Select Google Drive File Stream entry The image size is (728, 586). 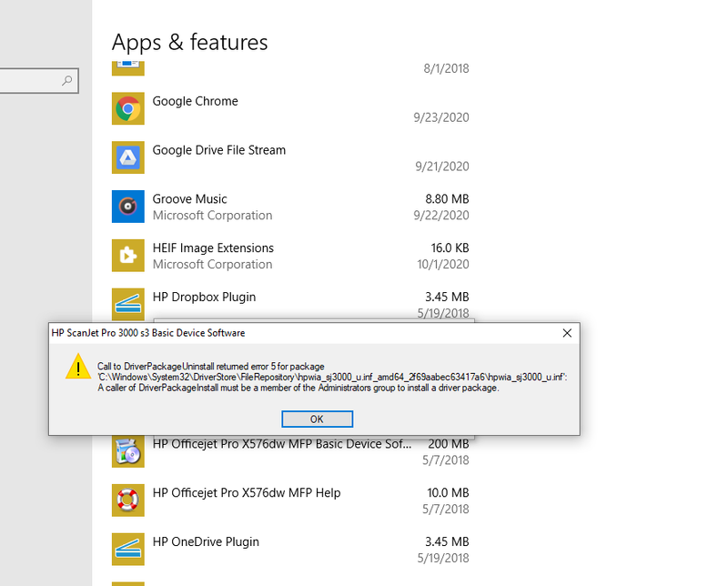coord(218,150)
